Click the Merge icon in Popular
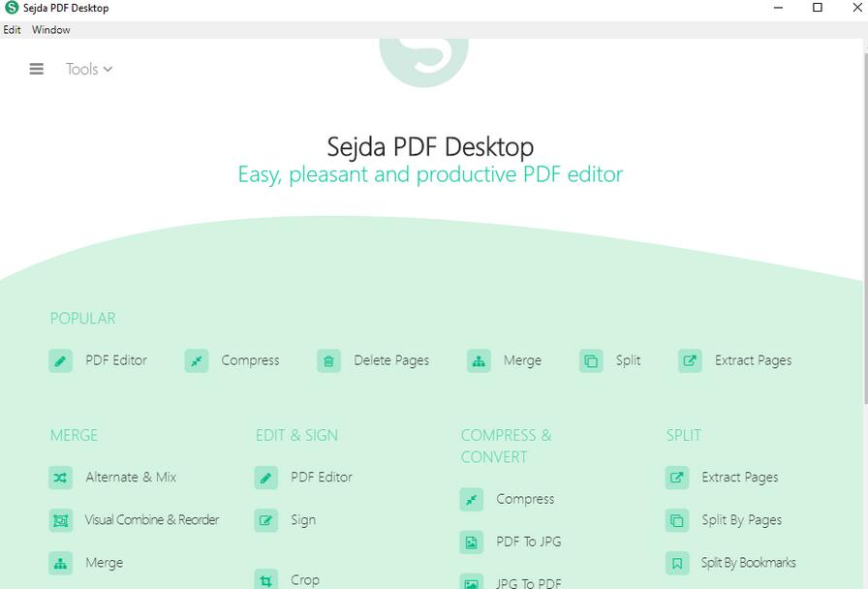868x589 pixels. [x=479, y=361]
